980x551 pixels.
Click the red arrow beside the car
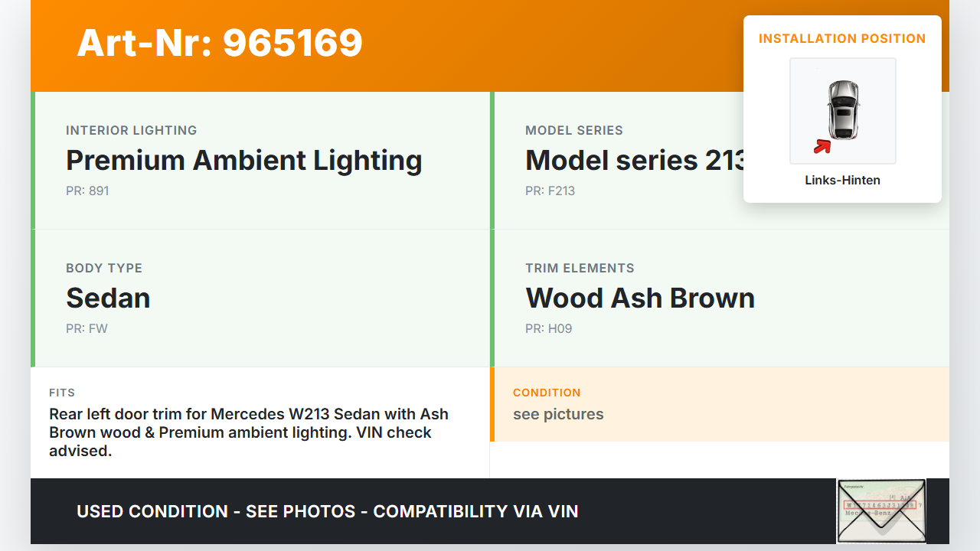(822, 146)
